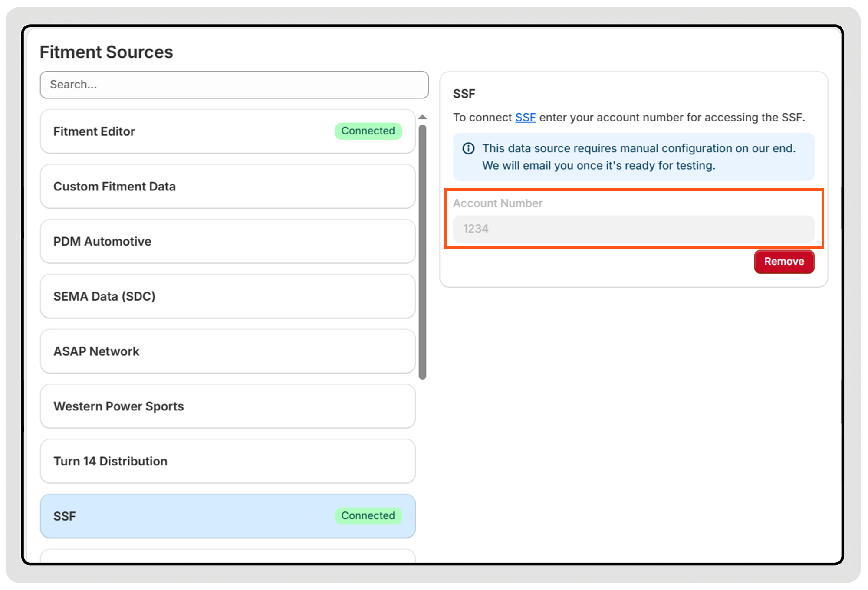Select ASAP Network source
Image resolution: width=868 pixels, height=590 pixels.
coord(228,351)
